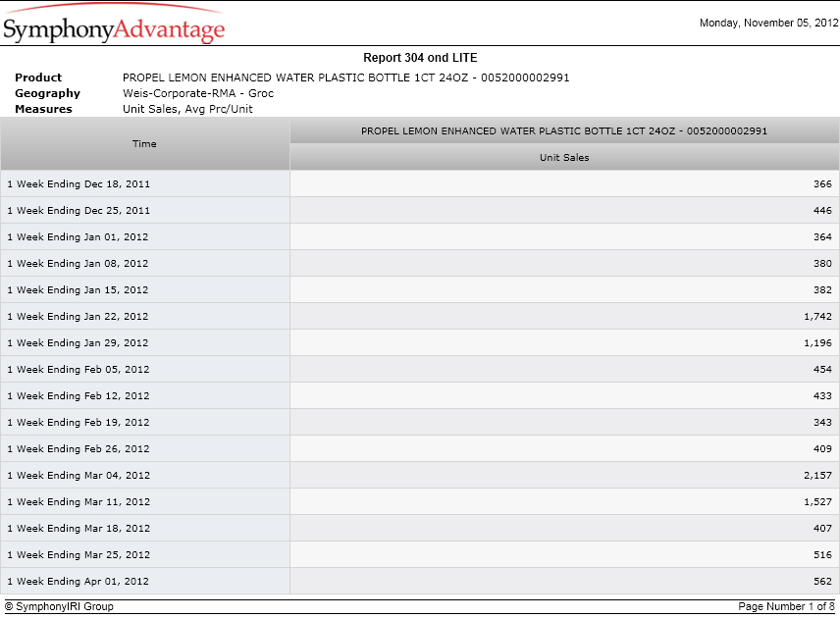Viewport: 840px width, 619px height.
Task: Click unit sales value 343
Action: [x=822, y=423]
